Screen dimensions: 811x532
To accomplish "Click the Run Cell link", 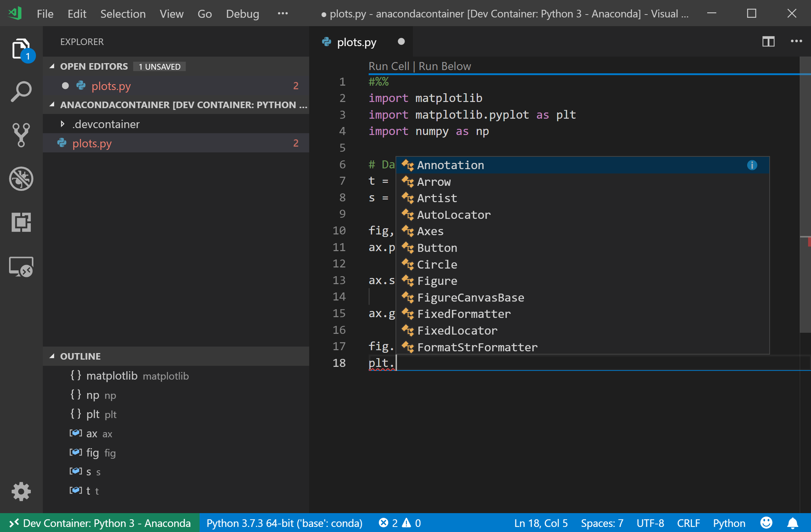I will click(389, 66).
